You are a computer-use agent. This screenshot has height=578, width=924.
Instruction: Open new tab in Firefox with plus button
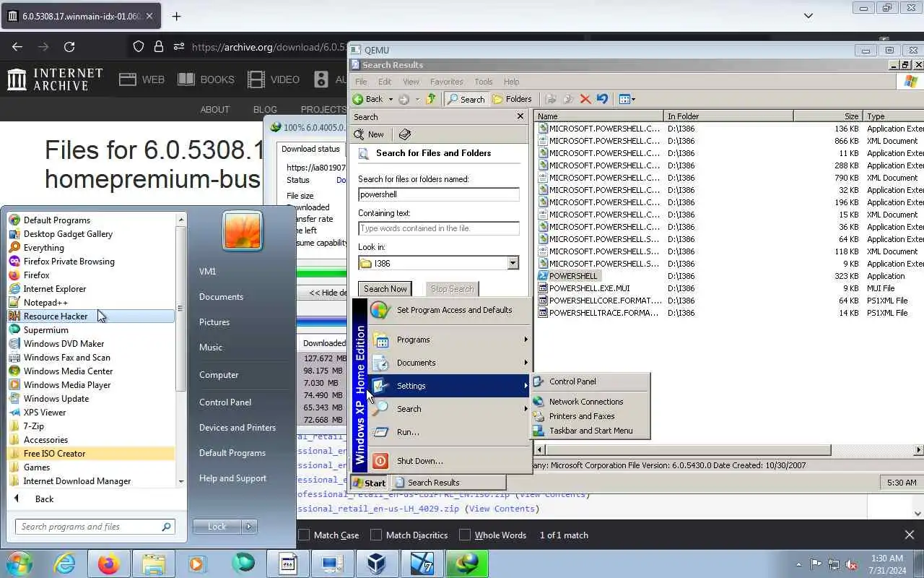click(176, 16)
